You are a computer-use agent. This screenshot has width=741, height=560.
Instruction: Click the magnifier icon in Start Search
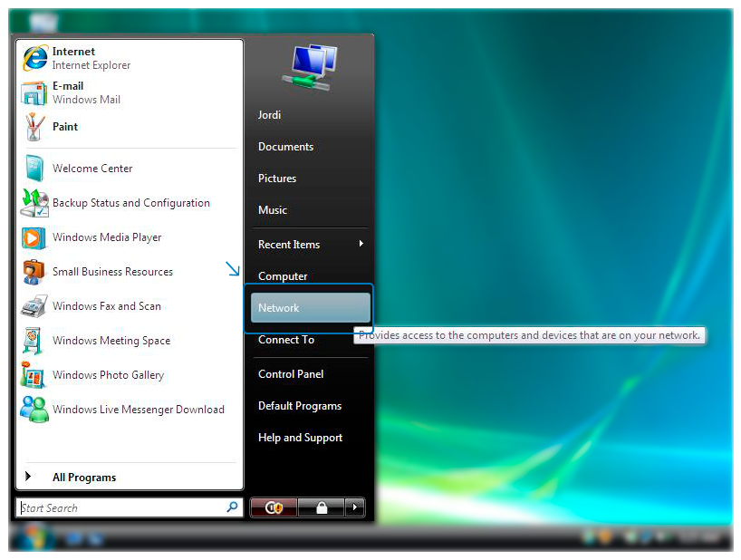pos(232,507)
